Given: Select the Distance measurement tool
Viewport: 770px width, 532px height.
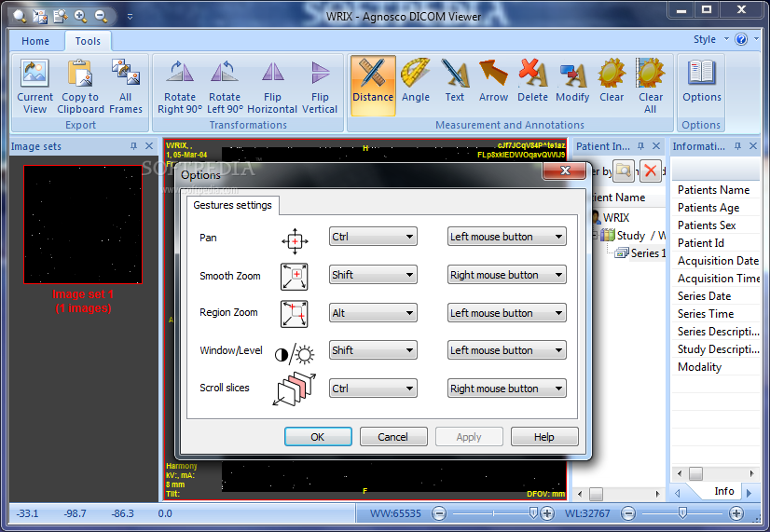Looking at the screenshot, I should tap(373, 86).
